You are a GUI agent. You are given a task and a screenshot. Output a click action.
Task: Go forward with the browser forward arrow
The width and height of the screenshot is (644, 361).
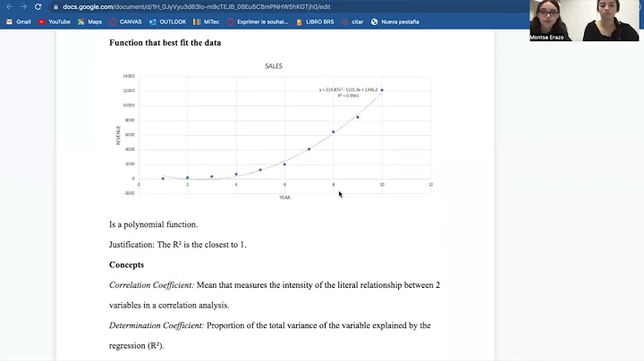tap(23, 7)
